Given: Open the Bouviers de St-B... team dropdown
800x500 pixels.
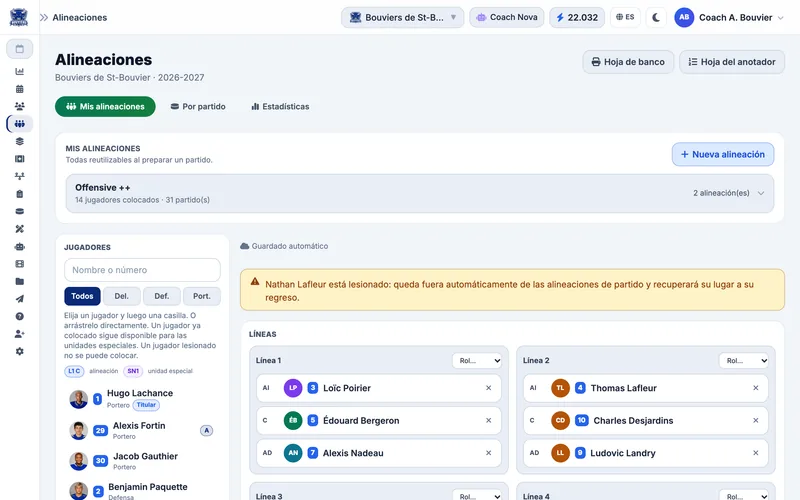Looking at the screenshot, I should (402, 17).
